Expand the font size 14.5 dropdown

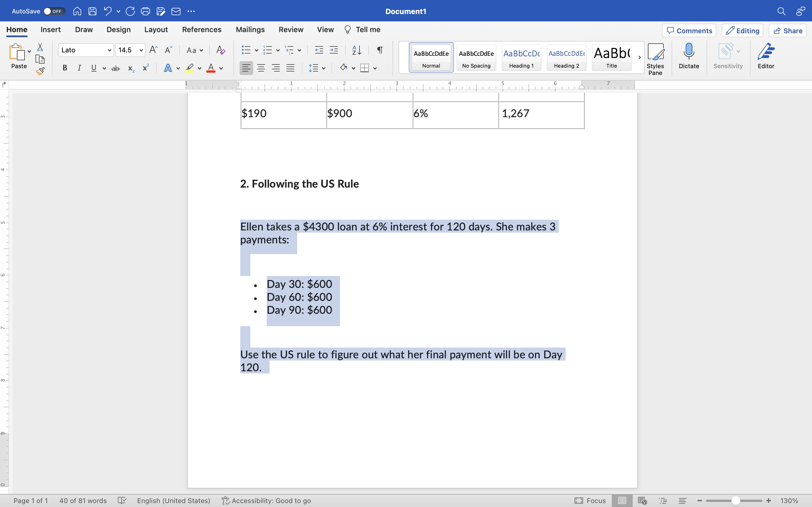pos(141,50)
